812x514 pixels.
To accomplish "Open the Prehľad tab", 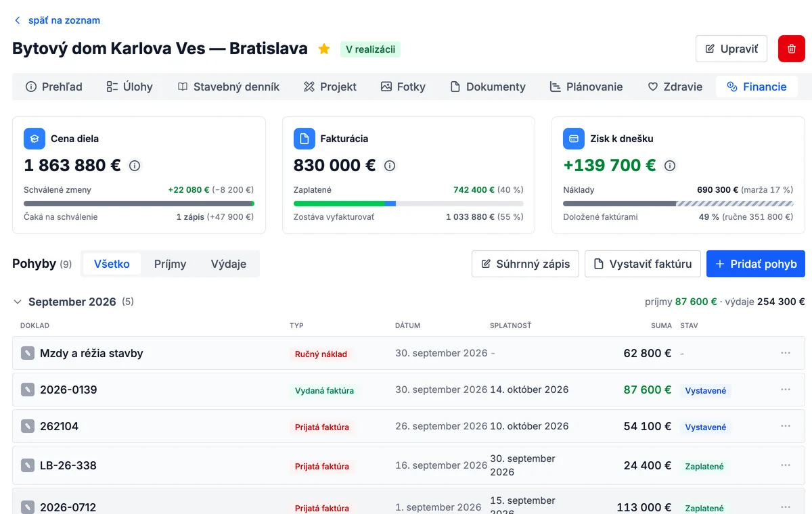I will click(x=53, y=87).
